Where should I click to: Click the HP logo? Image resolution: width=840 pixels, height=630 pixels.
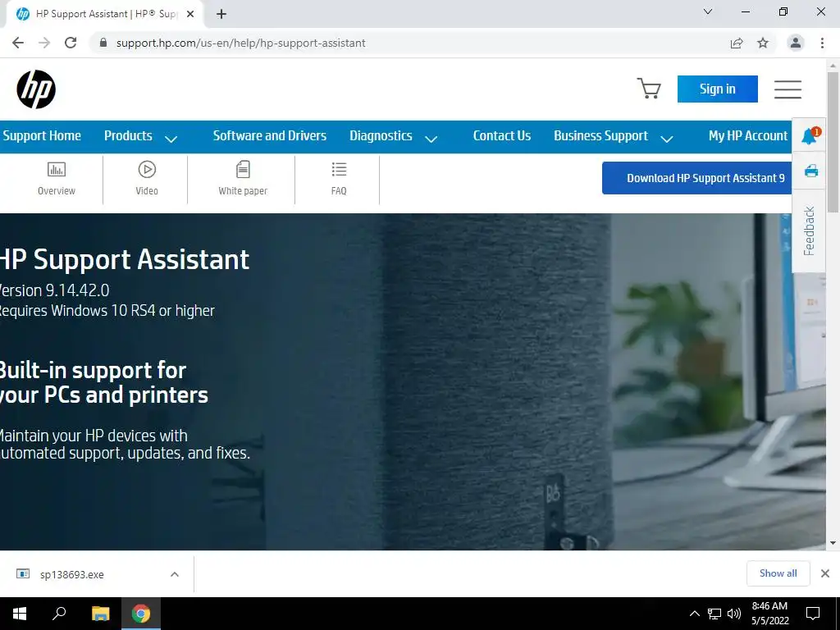[x=36, y=89]
